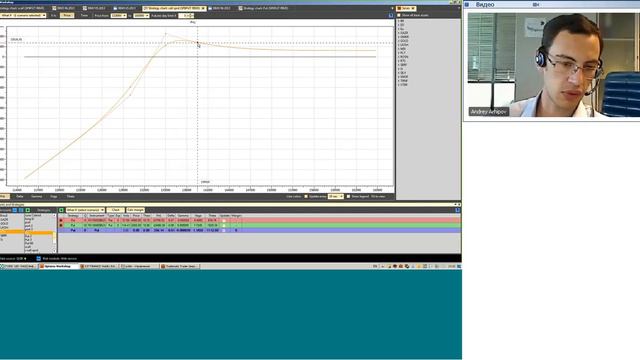The width and height of the screenshot is (640, 360).
Task: Click the second blue icon in accounts header
Action: [21, 210]
